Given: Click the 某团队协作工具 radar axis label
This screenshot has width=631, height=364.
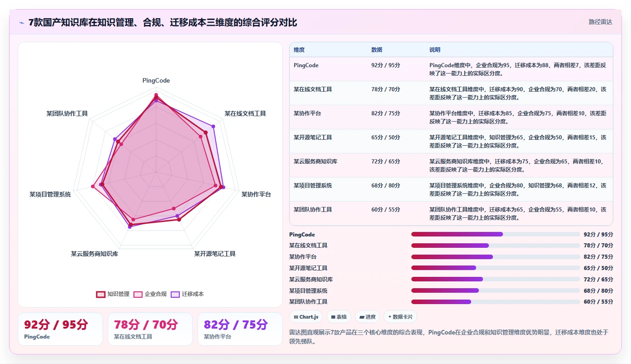Looking at the screenshot, I should [x=67, y=113].
